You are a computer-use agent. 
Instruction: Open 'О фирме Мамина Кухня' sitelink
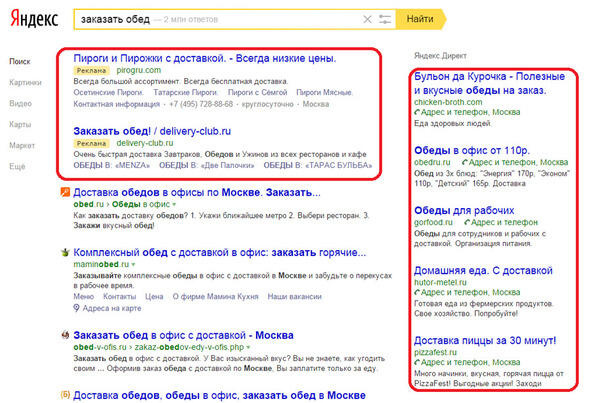tap(215, 297)
